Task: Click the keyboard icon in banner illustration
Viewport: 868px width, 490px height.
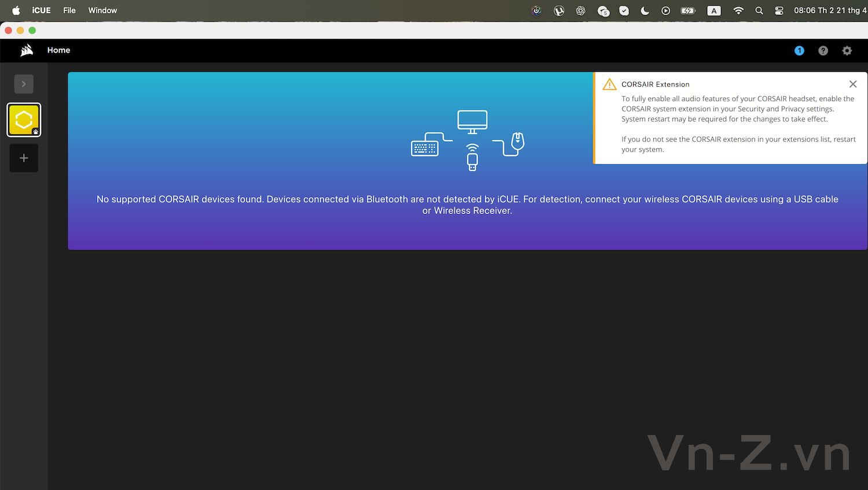Action: tap(425, 148)
